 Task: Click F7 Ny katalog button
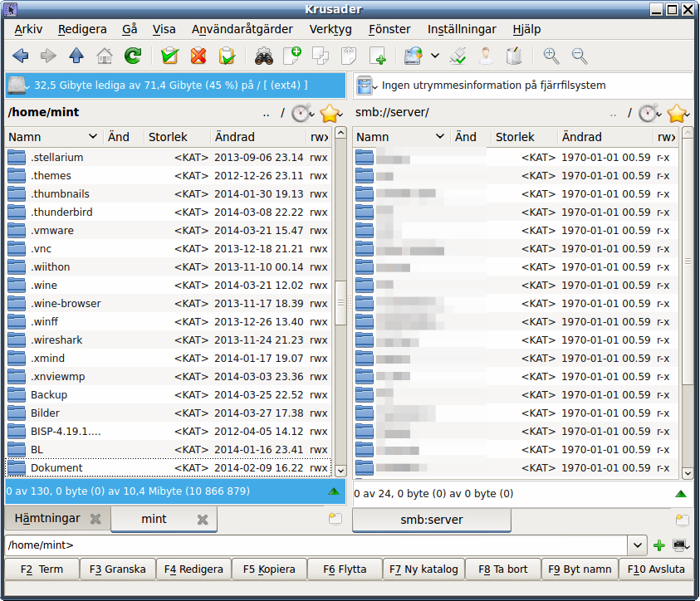[x=423, y=569]
